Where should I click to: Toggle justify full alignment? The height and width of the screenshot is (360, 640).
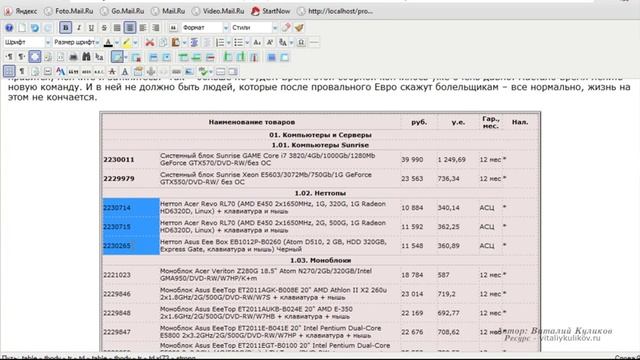click(x=117, y=28)
